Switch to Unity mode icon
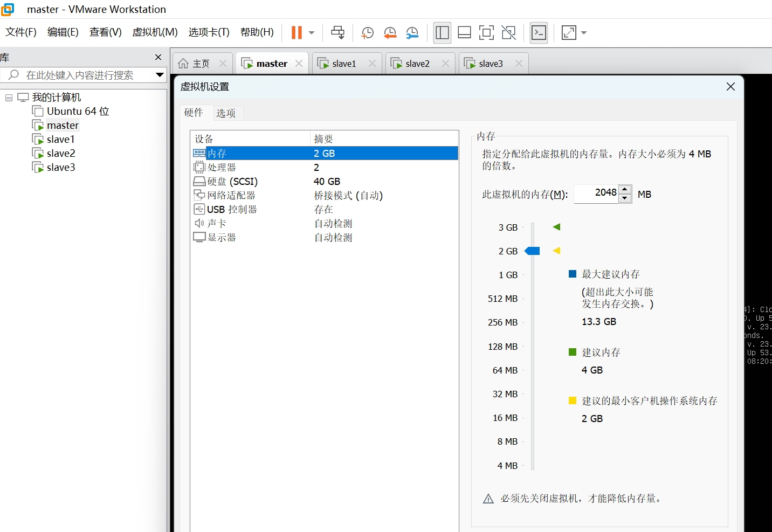772x532 pixels. (508, 32)
